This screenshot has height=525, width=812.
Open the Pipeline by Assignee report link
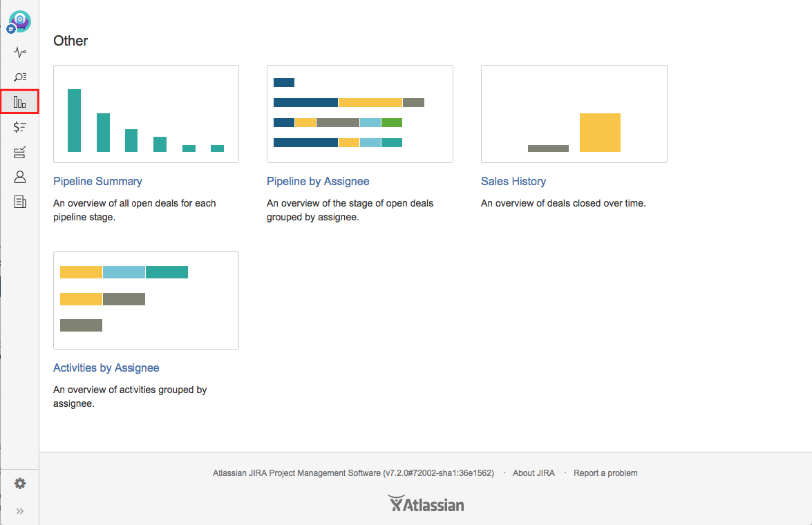coord(318,181)
